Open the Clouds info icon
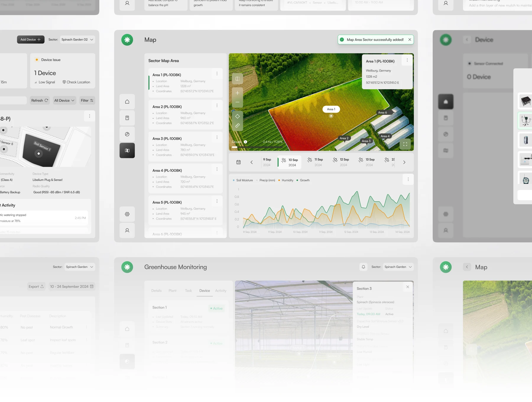Image resolution: width=532 pixels, height=402 pixels. click(x=245, y=142)
